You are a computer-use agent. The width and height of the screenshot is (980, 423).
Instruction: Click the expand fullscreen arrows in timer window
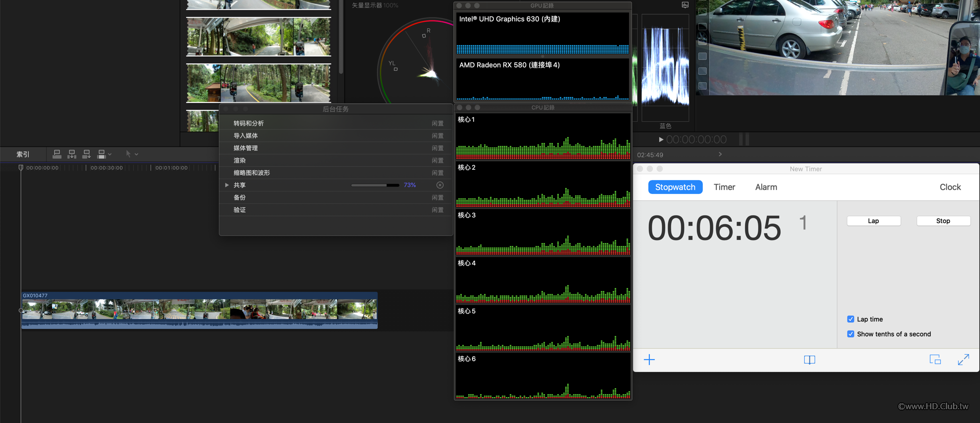[x=963, y=360]
